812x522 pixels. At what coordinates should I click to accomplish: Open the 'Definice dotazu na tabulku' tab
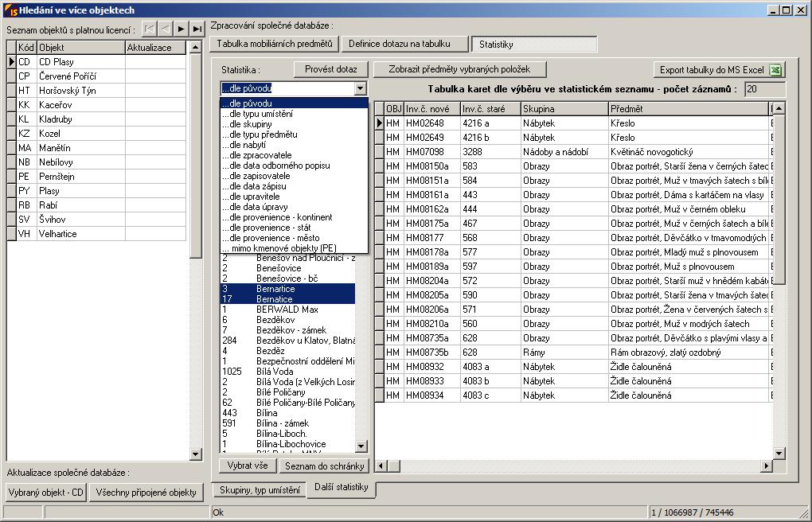tap(404, 44)
